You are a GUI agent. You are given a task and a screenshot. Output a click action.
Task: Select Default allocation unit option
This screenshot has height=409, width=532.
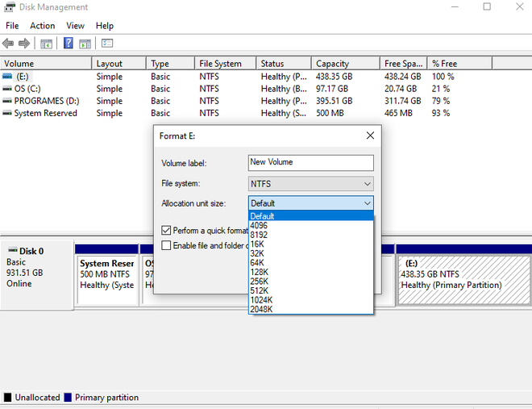tap(311, 216)
